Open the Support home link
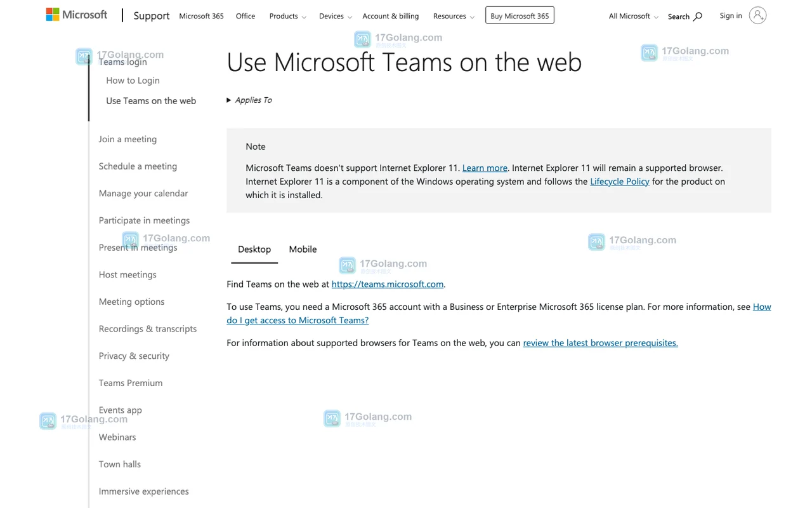812x508 pixels. (151, 16)
